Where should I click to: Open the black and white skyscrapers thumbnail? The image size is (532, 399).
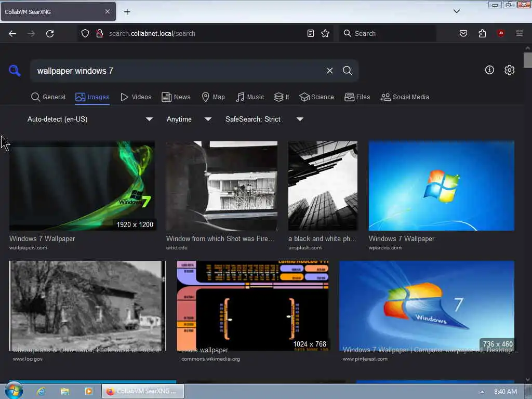point(323,186)
